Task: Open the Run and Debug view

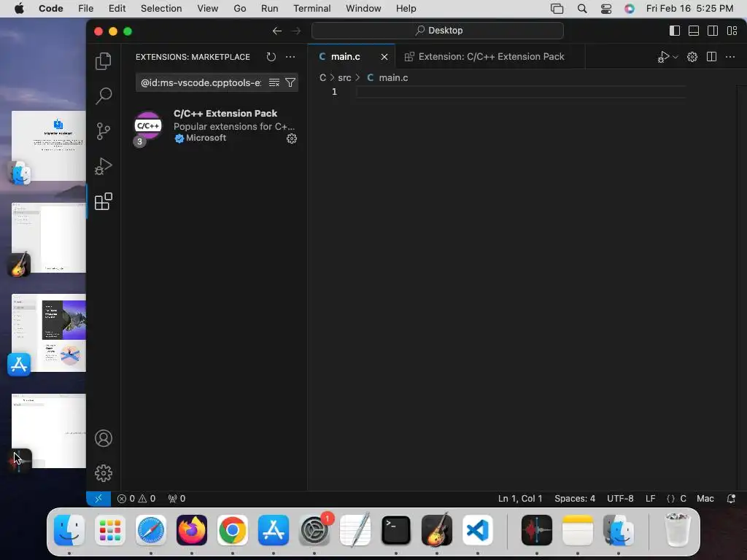Action: (104, 166)
